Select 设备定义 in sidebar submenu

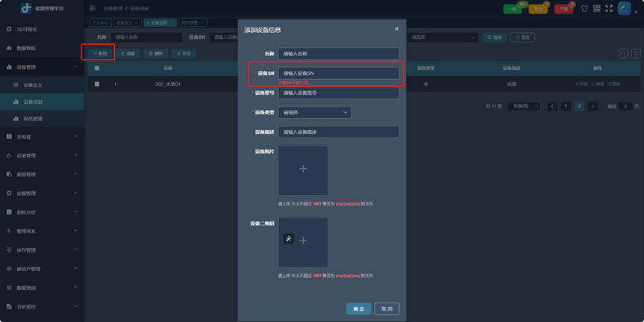click(42, 84)
